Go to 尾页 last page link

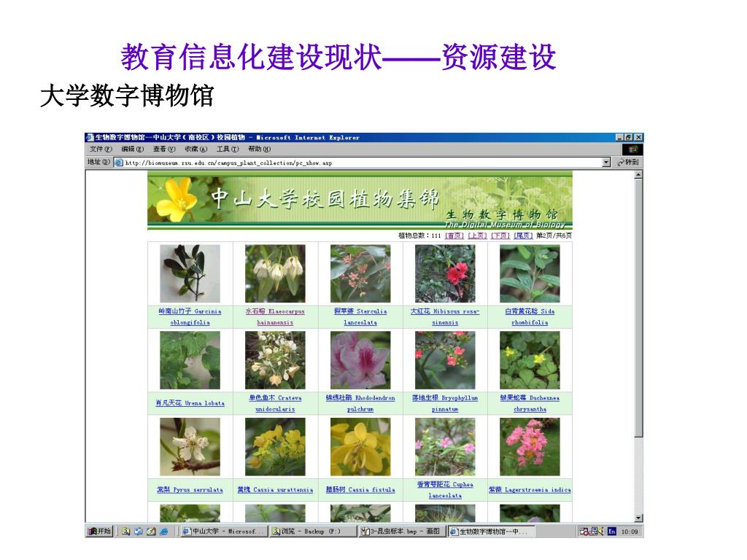click(522, 236)
